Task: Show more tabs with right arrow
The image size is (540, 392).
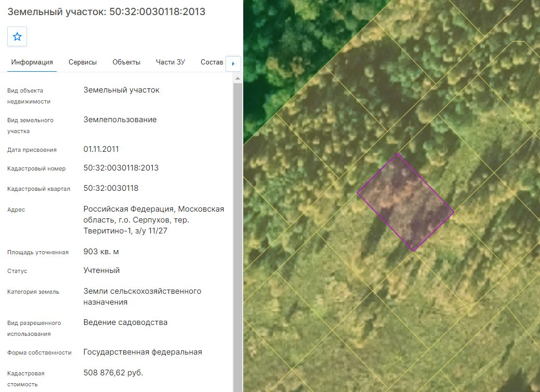Action: (233, 64)
